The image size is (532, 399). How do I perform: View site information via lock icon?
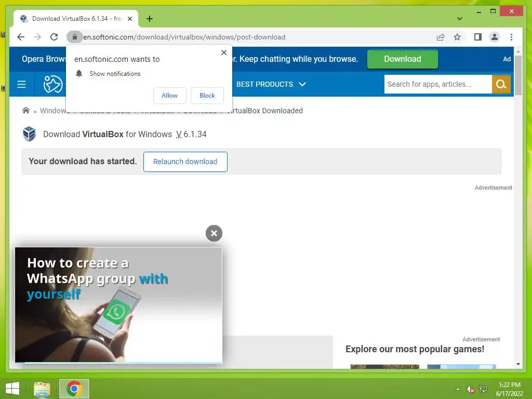coord(75,37)
